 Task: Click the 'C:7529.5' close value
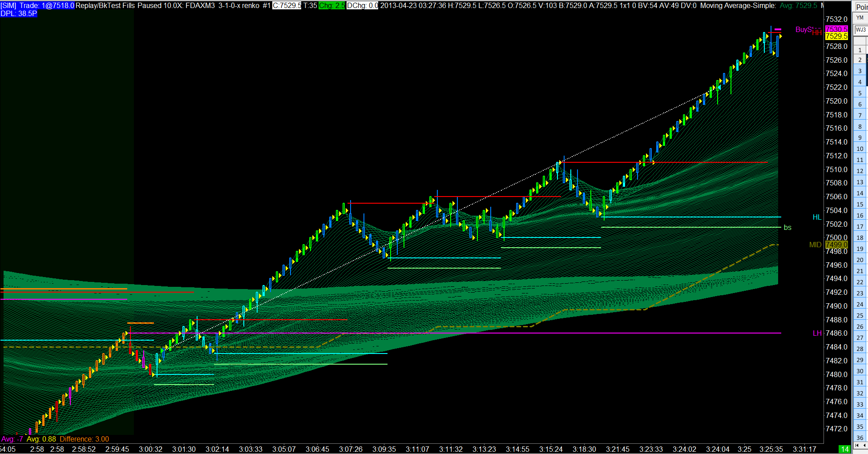[x=287, y=6]
